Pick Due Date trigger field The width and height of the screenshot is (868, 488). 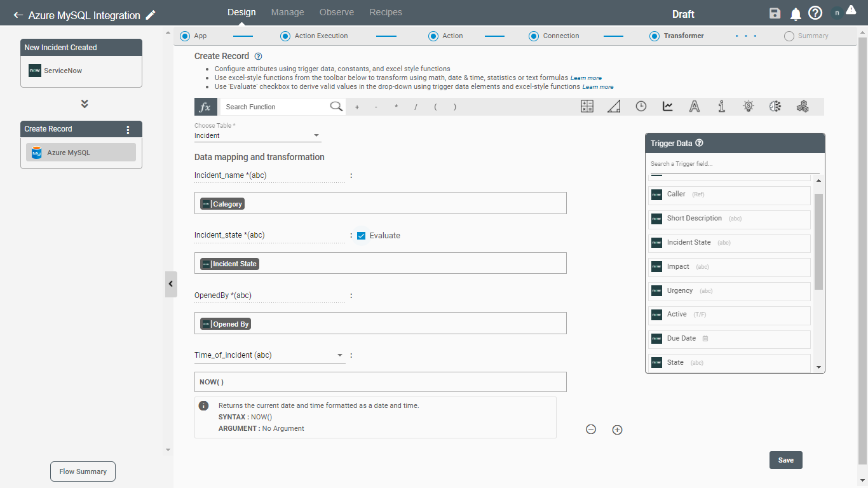tap(729, 339)
